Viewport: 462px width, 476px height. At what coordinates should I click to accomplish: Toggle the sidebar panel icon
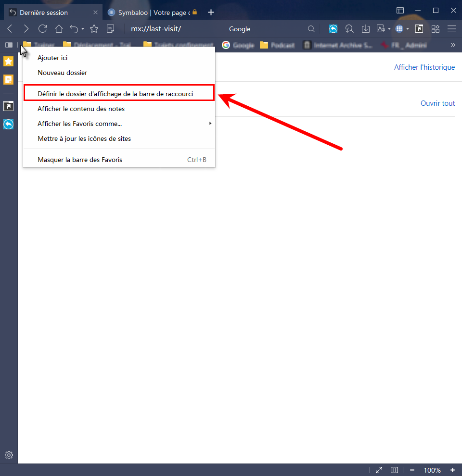point(9,45)
